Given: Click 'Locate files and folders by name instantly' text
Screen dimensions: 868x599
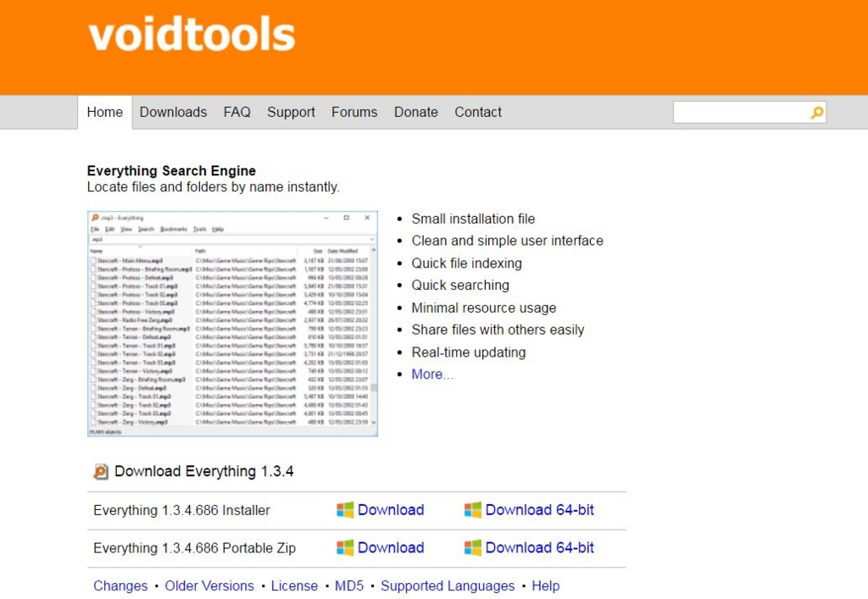Looking at the screenshot, I should pyautogui.click(x=213, y=187).
